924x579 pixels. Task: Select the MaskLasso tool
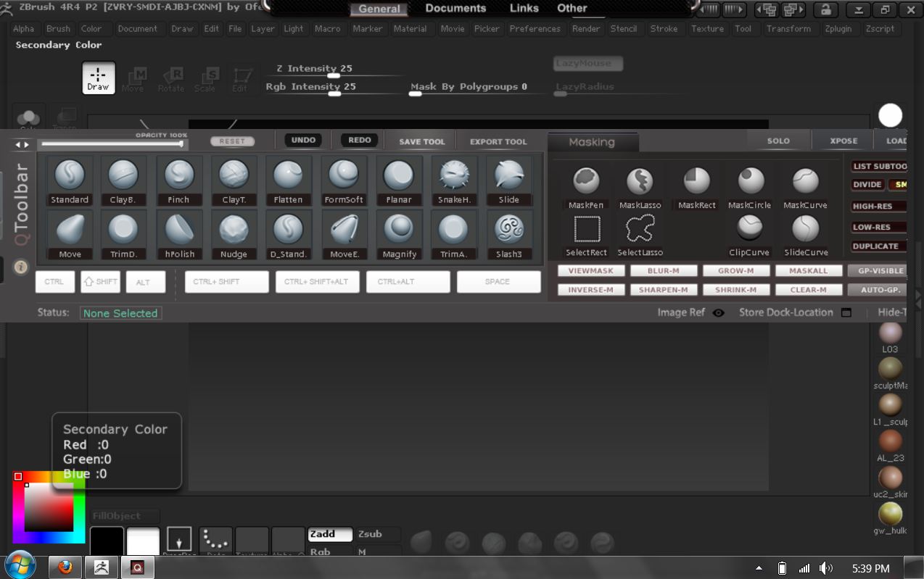click(x=640, y=182)
